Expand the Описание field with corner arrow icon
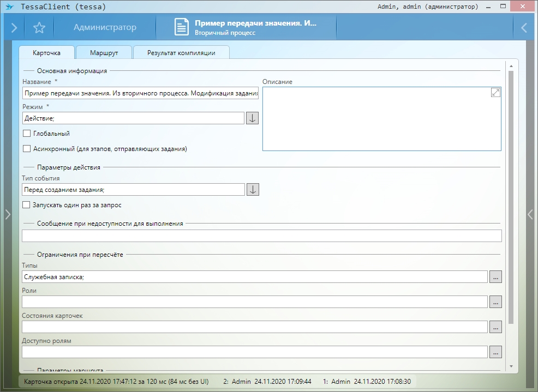This screenshot has height=392, width=538. pyautogui.click(x=495, y=93)
